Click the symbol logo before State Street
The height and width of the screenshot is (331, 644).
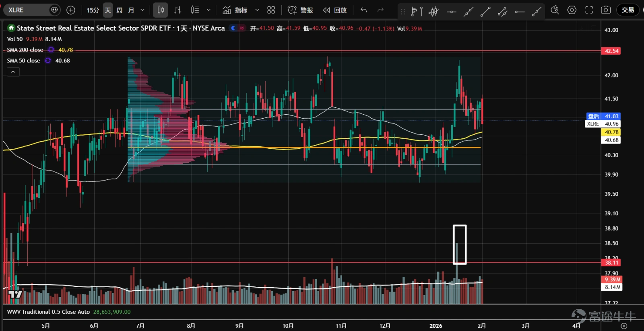coord(11,28)
